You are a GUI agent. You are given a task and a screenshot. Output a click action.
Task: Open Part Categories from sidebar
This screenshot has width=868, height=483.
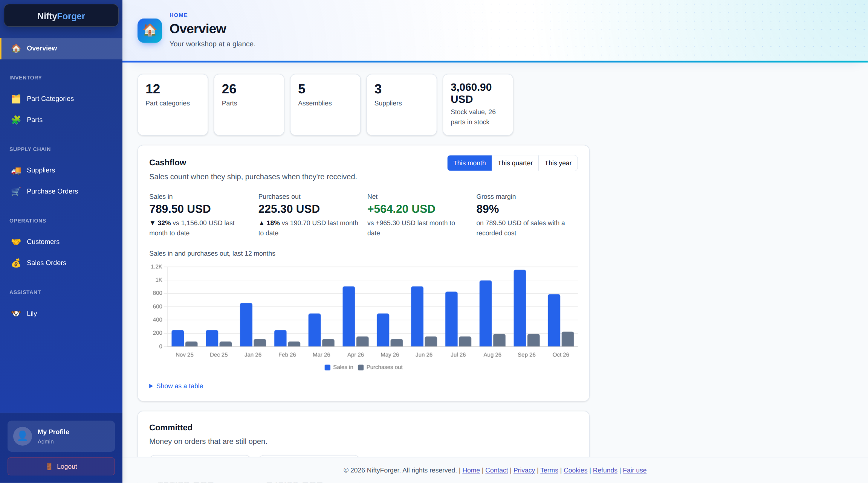(61, 99)
